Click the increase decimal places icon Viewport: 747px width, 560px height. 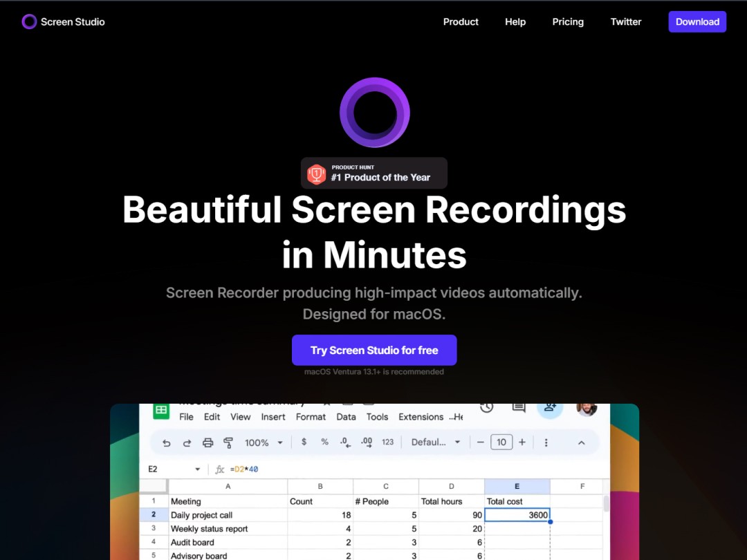click(365, 442)
